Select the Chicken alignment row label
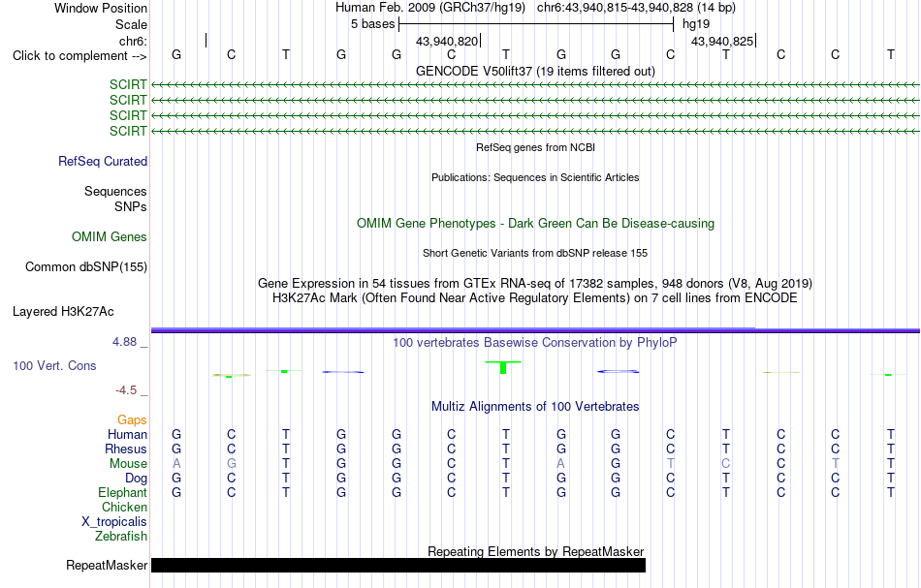The height and width of the screenshot is (588, 921). tap(124, 507)
